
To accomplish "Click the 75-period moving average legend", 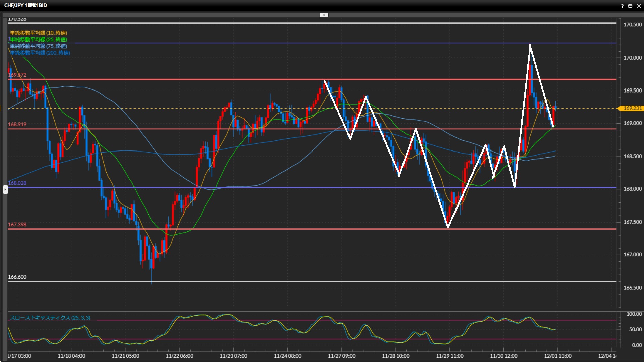I will [x=39, y=46].
